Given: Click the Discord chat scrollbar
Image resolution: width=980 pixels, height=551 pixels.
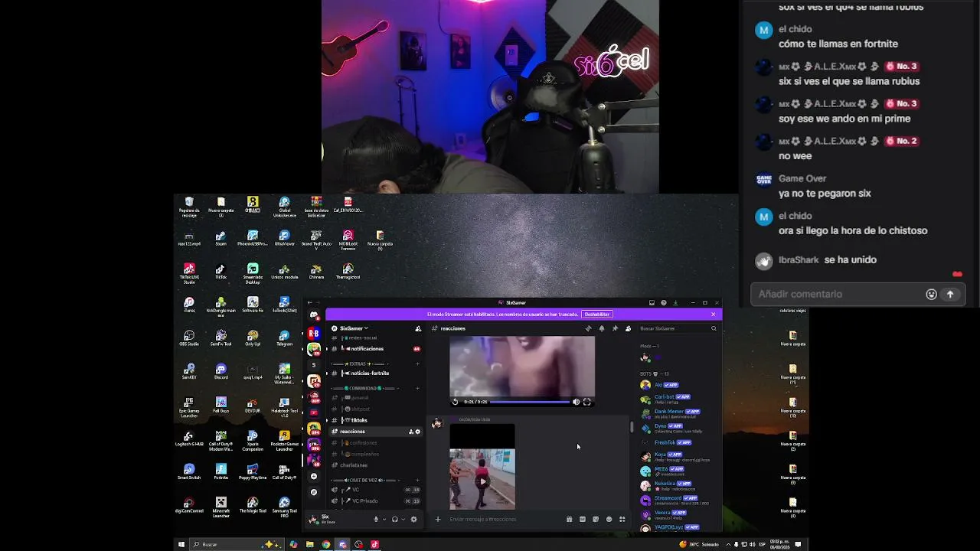Looking at the screenshot, I should click(632, 427).
